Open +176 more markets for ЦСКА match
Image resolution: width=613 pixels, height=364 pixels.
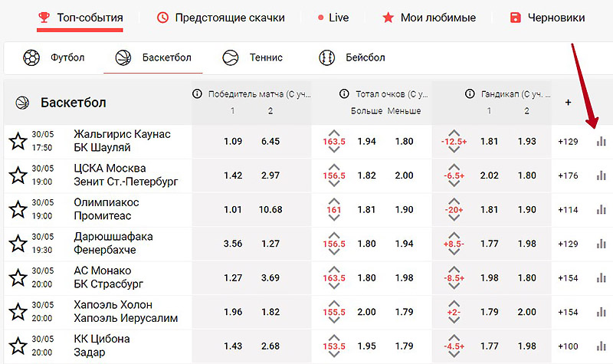coord(568,175)
